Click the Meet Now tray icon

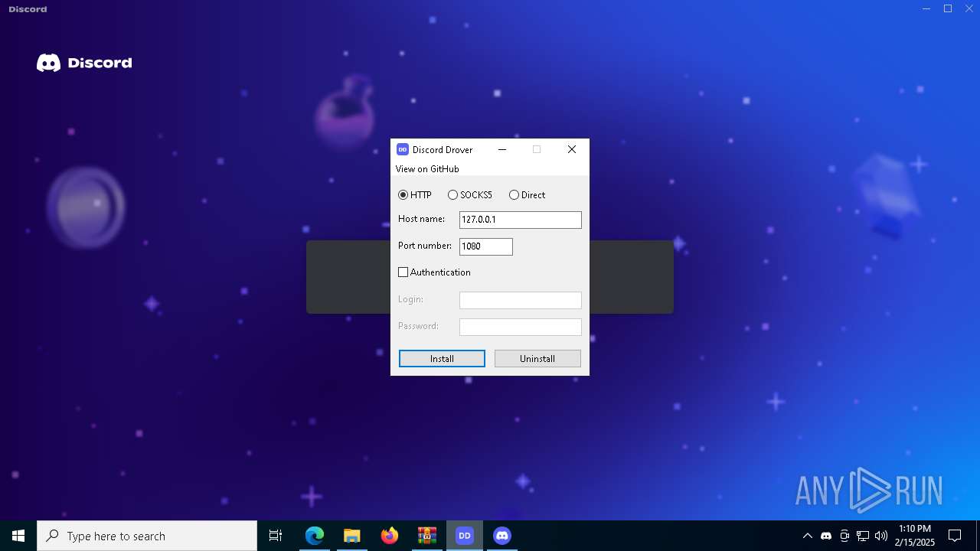844,536
